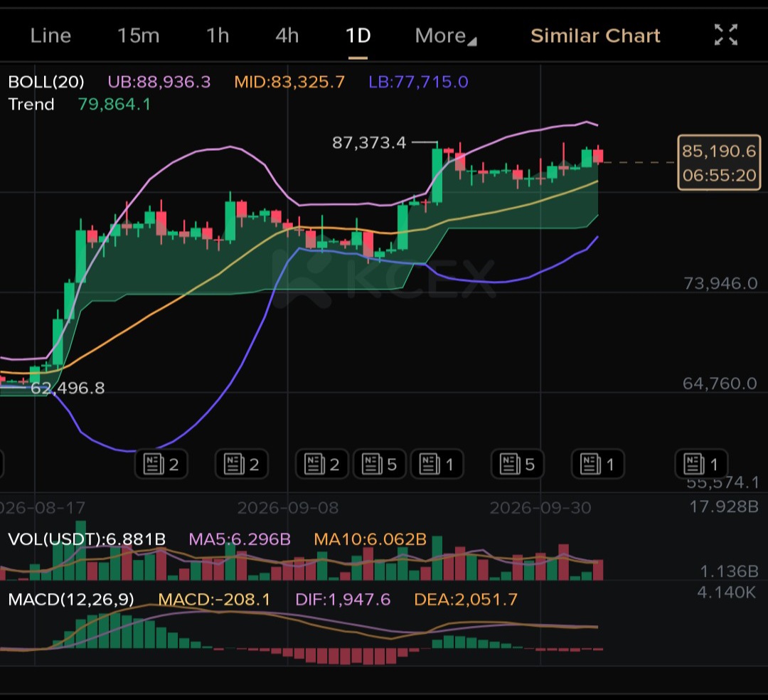The height and width of the screenshot is (700, 768).
Task: Switch to the Line chart tab
Action: click(50, 36)
